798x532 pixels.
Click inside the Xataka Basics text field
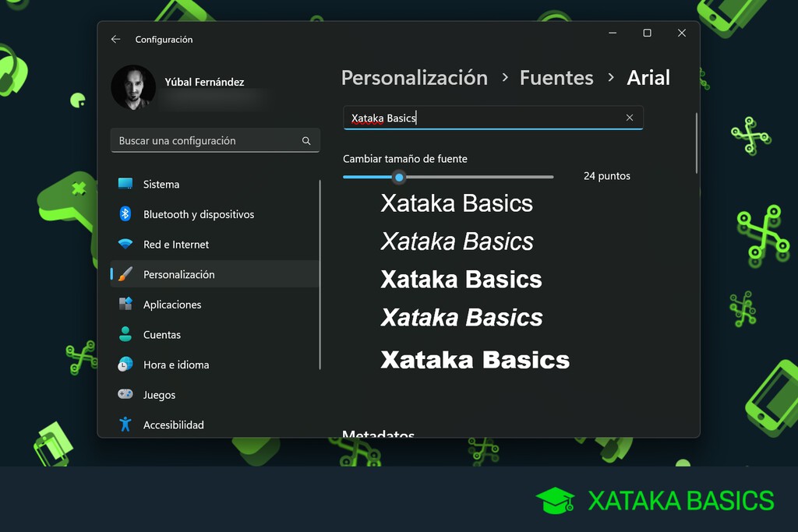(x=468, y=118)
